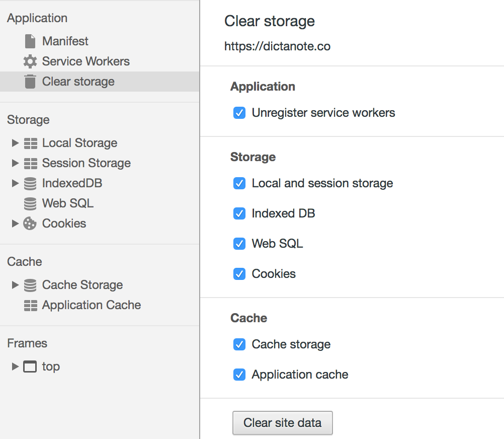Click the top frame window icon
Viewport: 504px width, 439px height.
(x=30, y=367)
